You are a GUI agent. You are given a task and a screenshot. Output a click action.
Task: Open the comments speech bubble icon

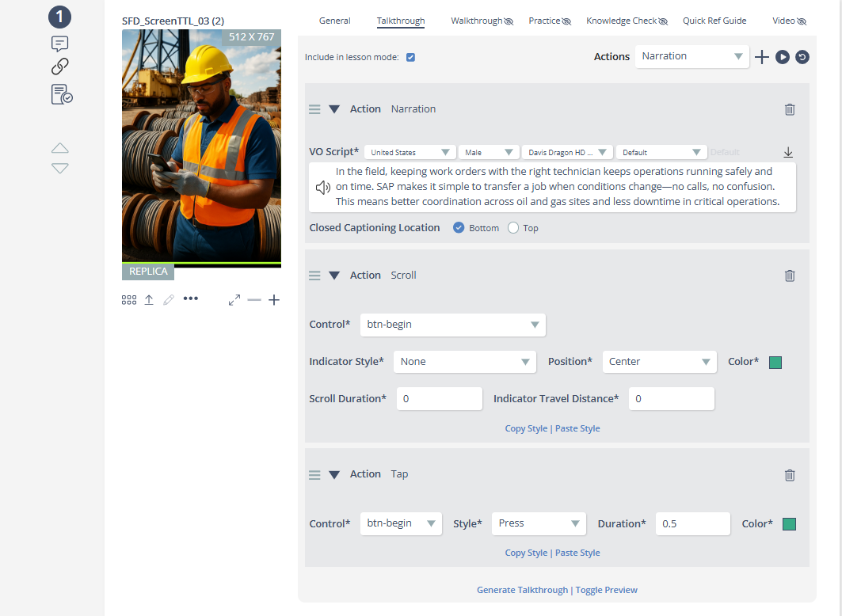[59, 44]
